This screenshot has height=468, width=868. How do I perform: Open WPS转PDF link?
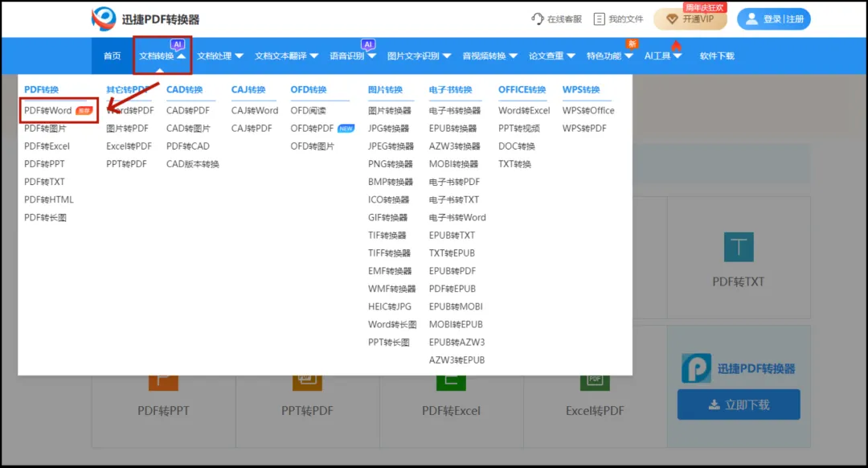(584, 128)
